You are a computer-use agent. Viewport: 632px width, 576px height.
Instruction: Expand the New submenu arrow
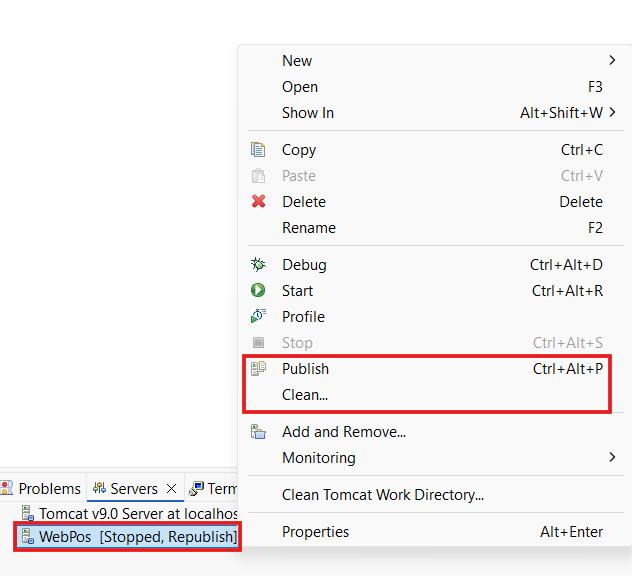612,60
